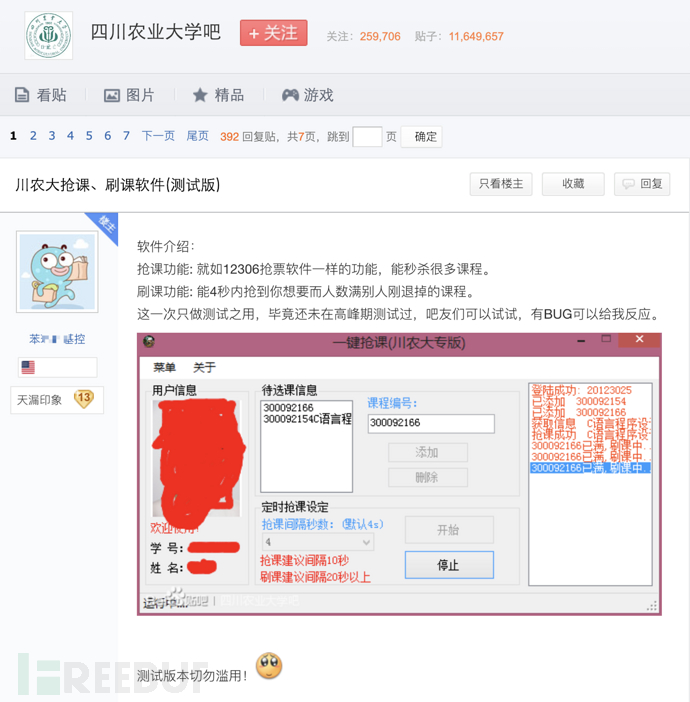Switch to the 精品 tab
The image size is (690, 702).
[219, 95]
